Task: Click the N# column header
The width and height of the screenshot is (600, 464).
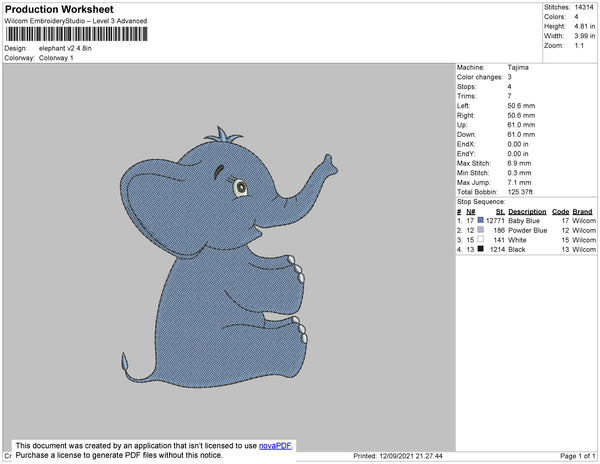Action: (x=471, y=212)
